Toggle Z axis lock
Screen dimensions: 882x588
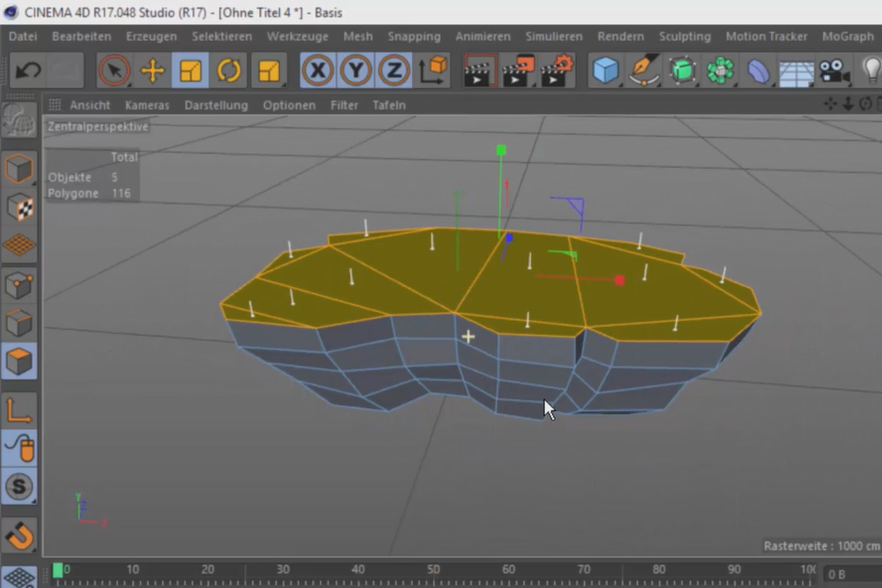395,71
